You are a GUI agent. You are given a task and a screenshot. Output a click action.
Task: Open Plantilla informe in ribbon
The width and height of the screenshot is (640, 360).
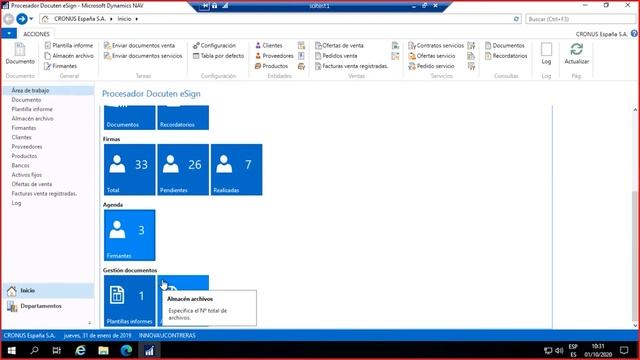pyautogui.click(x=69, y=45)
